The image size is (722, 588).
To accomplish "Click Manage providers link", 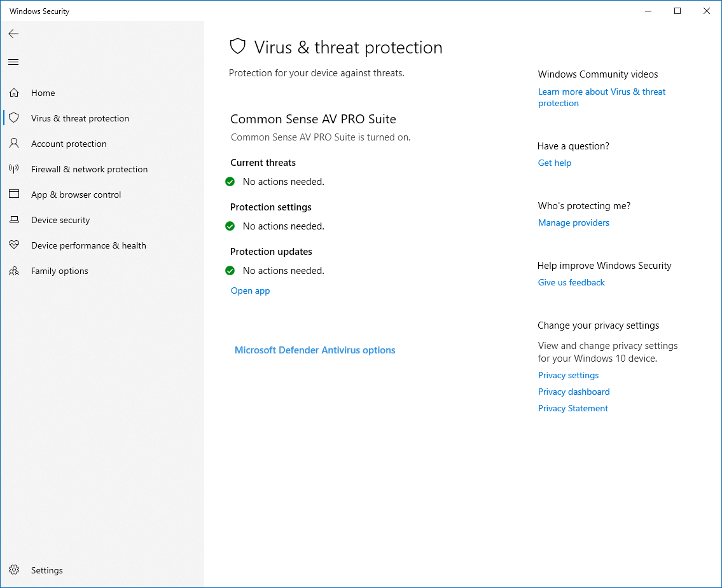I will coord(574,222).
